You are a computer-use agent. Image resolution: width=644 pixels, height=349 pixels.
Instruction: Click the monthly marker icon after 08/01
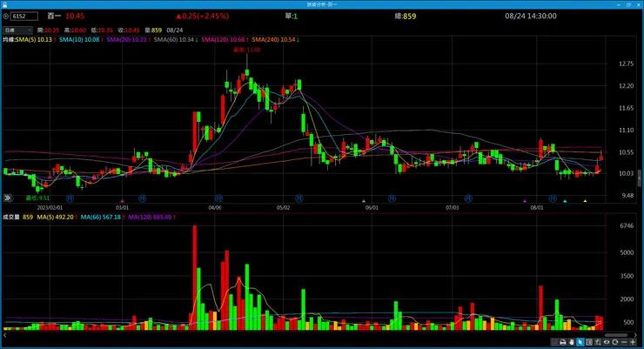pos(553,198)
